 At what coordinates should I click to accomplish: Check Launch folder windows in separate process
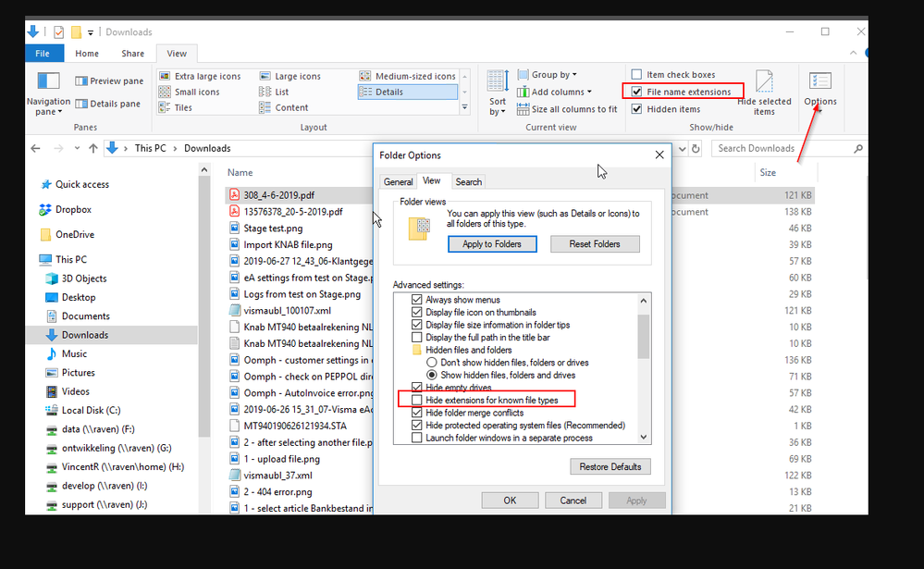click(x=416, y=438)
